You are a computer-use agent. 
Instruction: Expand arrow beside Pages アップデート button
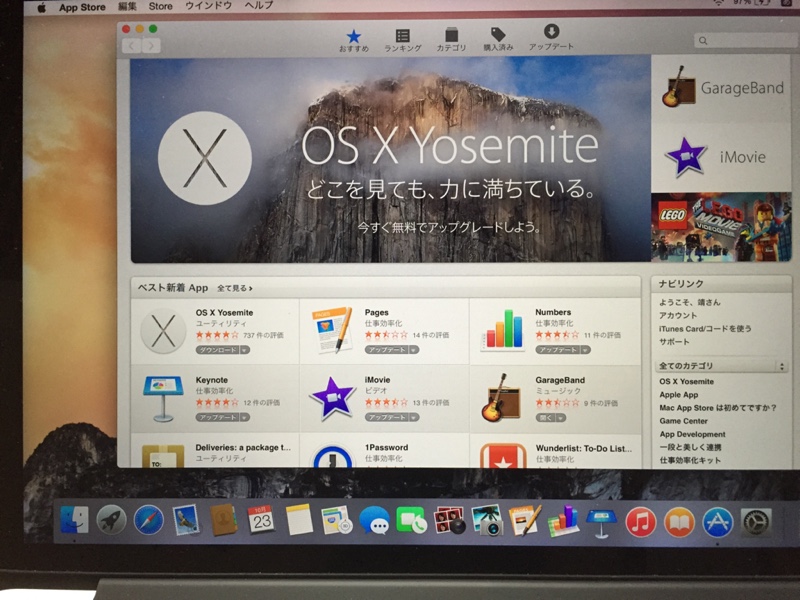[414, 350]
